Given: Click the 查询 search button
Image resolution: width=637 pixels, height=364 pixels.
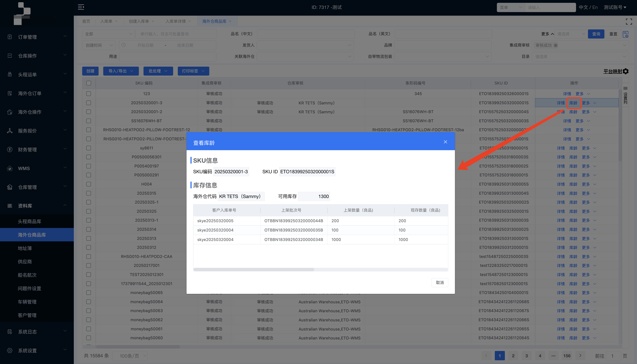Looking at the screenshot, I should pos(596,34).
